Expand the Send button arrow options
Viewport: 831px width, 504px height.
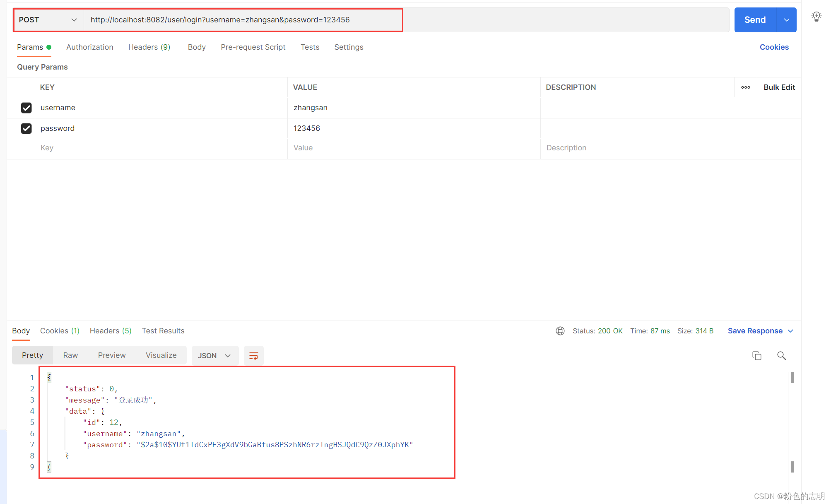point(786,20)
